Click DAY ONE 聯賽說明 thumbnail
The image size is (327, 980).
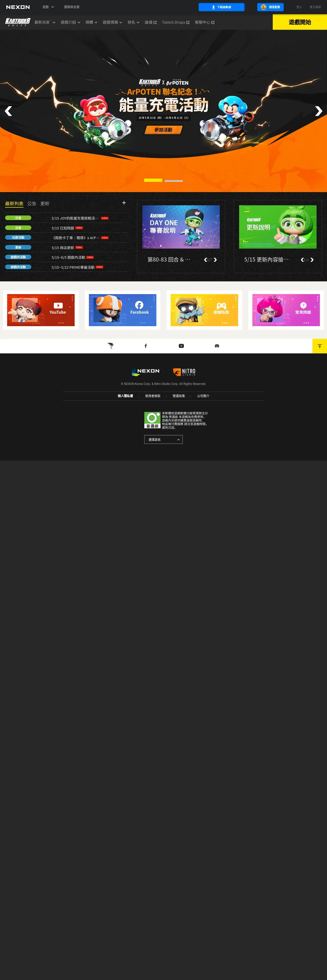pos(181,227)
